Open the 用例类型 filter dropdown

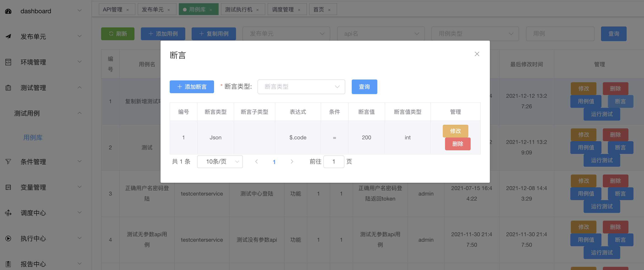pos(475,34)
